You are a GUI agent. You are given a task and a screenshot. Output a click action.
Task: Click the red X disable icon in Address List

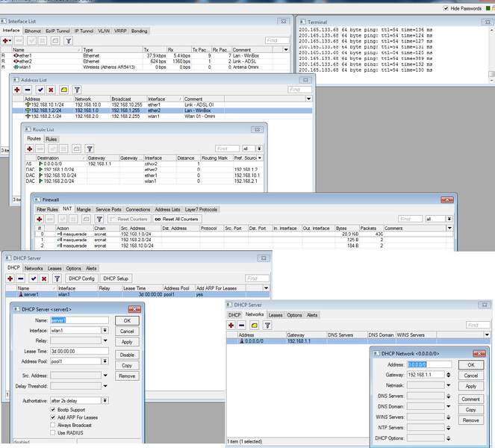[51, 90]
